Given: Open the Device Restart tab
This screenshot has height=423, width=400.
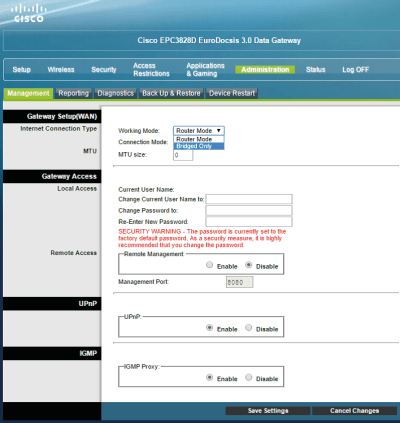Looking at the screenshot, I should tap(232, 93).
